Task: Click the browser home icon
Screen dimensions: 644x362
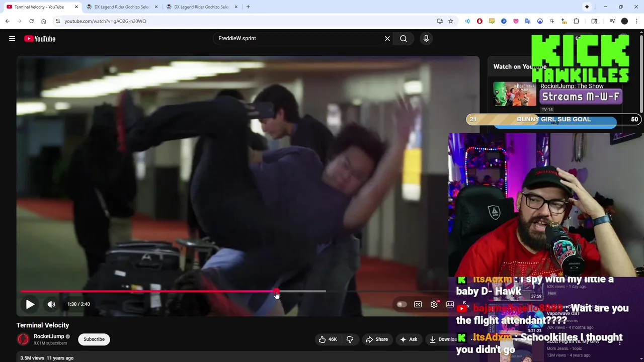Action: tap(44, 21)
